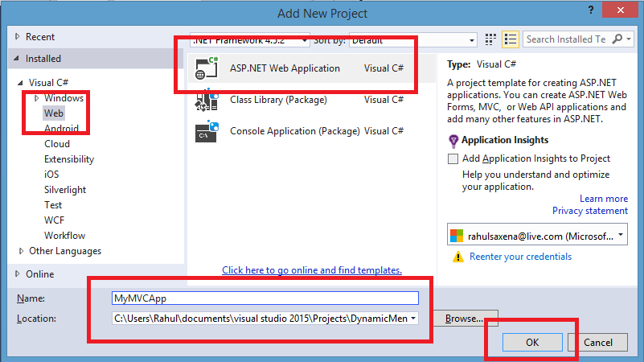644x362 pixels.
Task: Click the search magnifier icon
Action: pyautogui.click(x=617, y=39)
